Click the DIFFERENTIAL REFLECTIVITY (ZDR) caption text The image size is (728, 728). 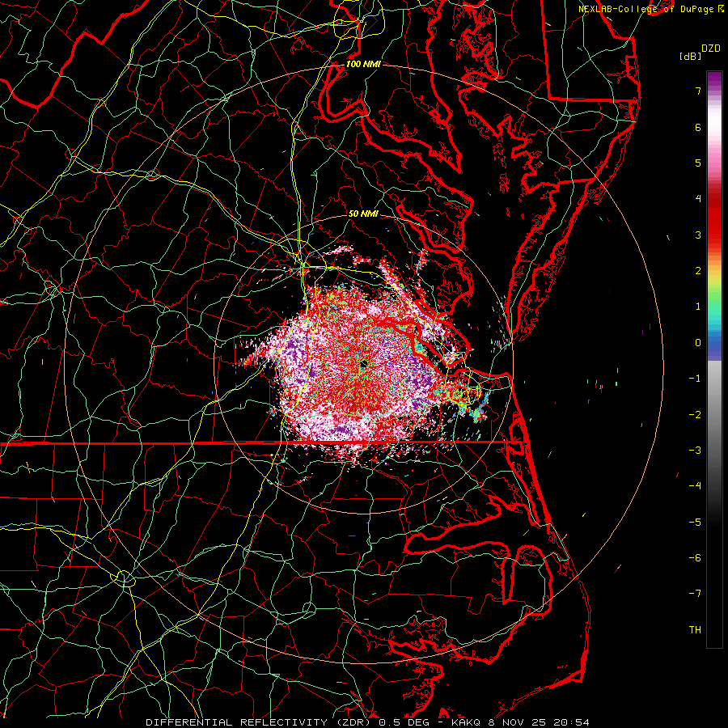click(260, 722)
